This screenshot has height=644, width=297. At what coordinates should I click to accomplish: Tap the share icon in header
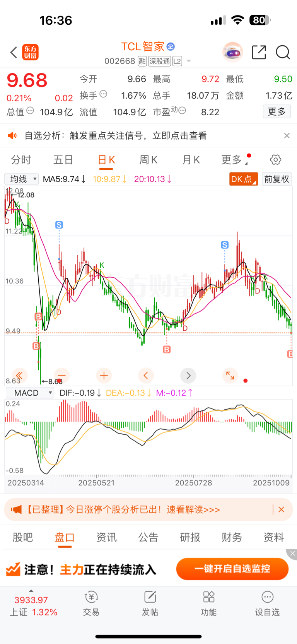coord(259,52)
